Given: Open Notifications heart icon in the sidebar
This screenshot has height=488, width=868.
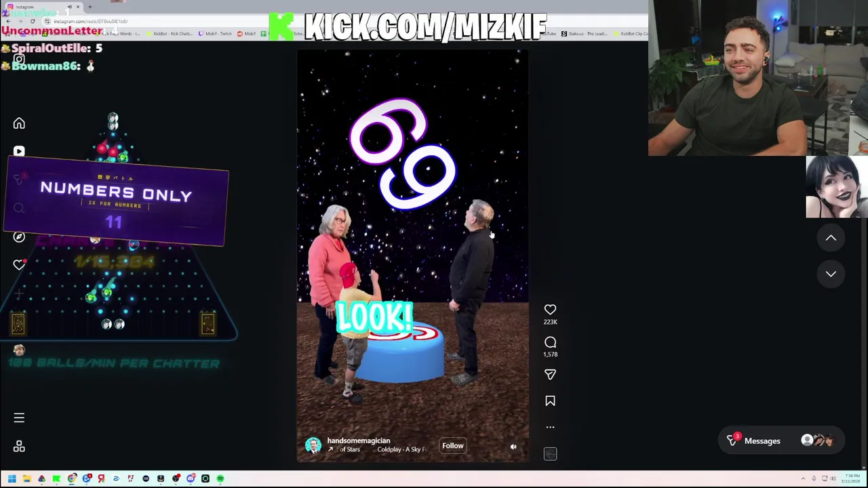Looking at the screenshot, I should click(19, 264).
